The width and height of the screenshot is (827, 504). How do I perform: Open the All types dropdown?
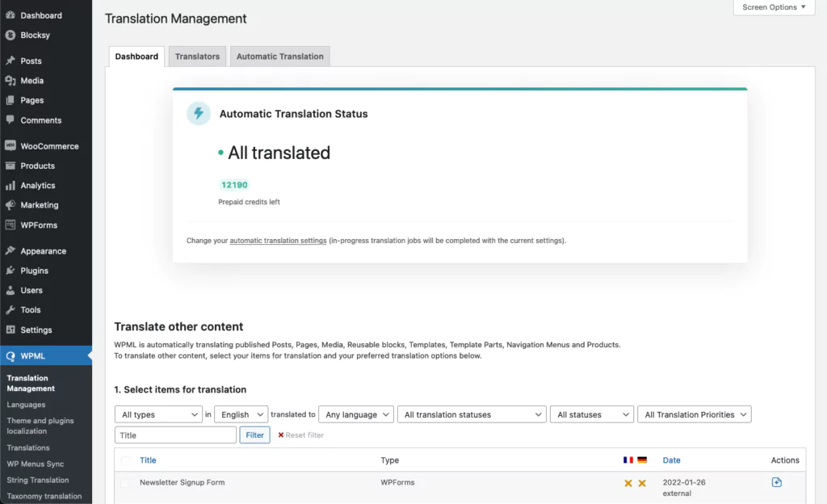(158, 414)
